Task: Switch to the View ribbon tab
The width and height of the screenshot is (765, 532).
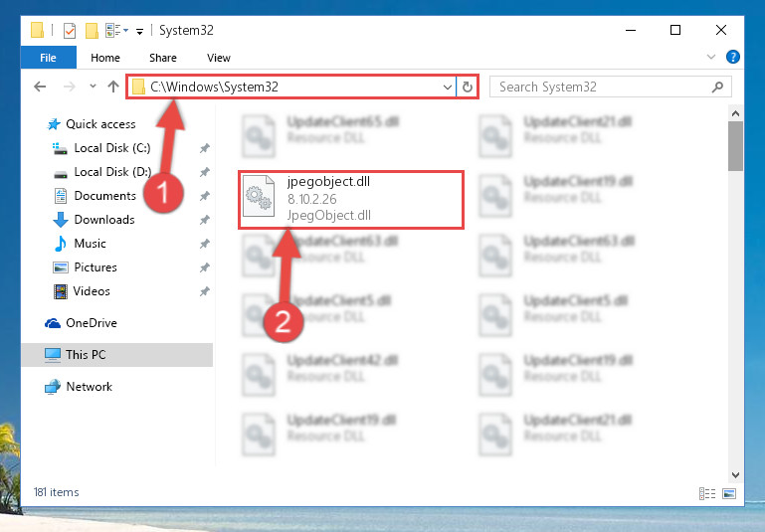Action: click(x=219, y=58)
